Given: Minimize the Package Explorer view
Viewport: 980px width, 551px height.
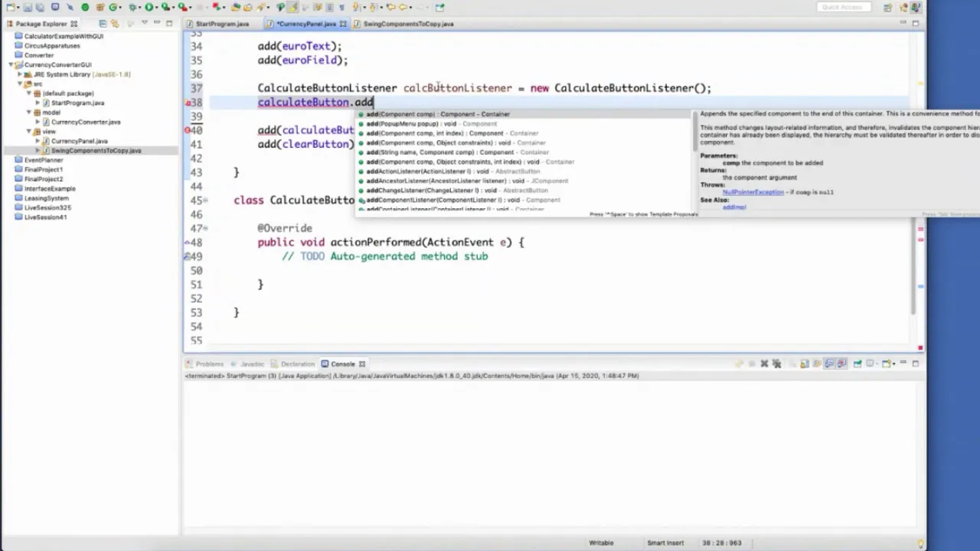Looking at the screenshot, I should 157,23.
